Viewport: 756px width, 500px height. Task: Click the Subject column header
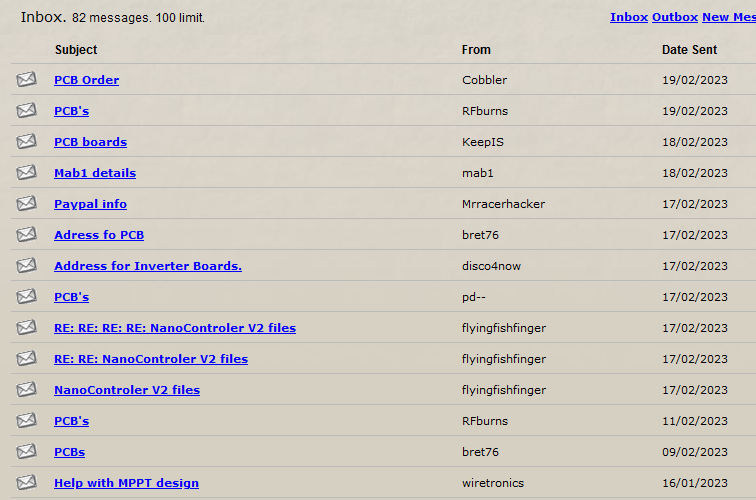coord(76,49)
